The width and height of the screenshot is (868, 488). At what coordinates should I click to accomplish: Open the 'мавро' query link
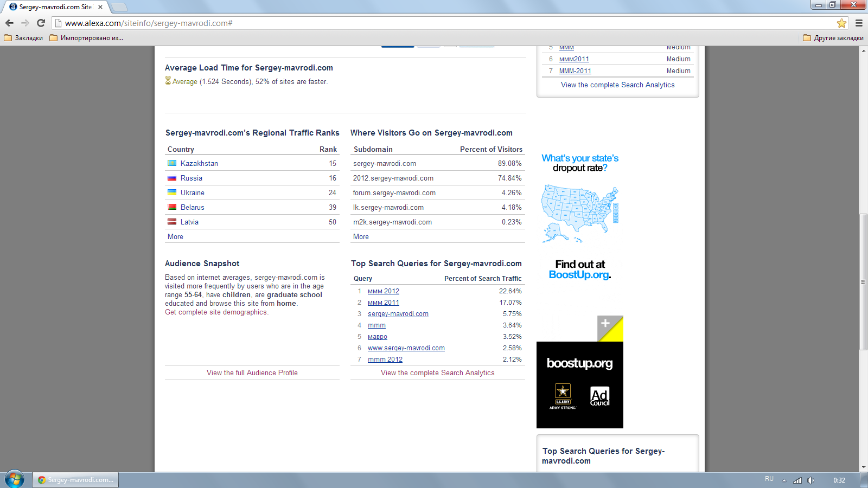tap(378, 337)
